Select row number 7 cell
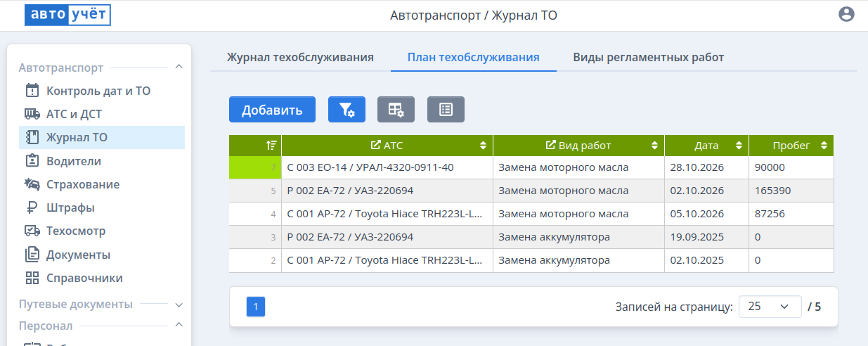 coord(255,167)
